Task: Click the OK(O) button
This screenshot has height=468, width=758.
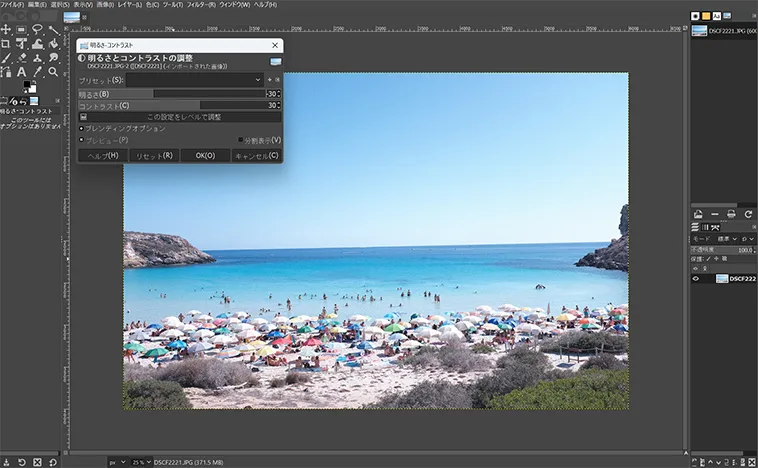Action: pyautogui.click(x=205, y=156)
